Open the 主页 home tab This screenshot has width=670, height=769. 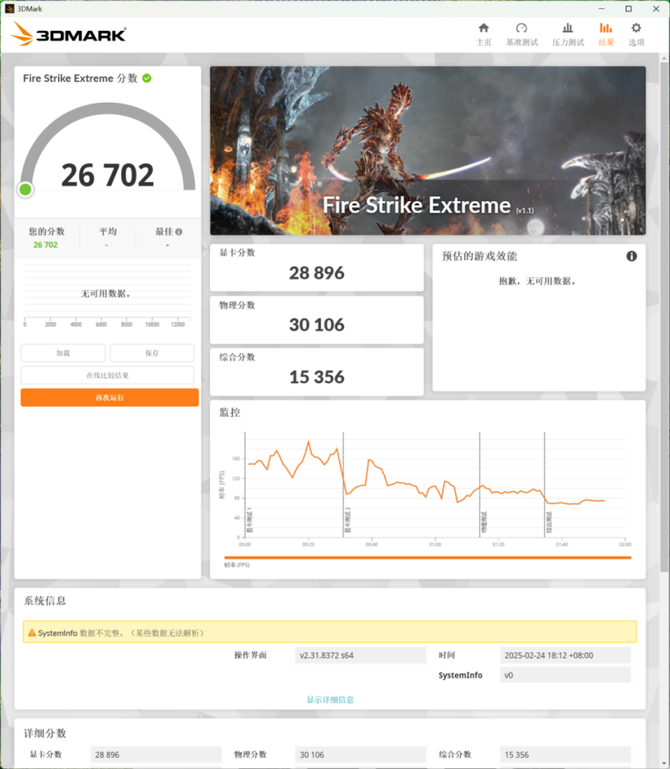(x=484, y=34)
